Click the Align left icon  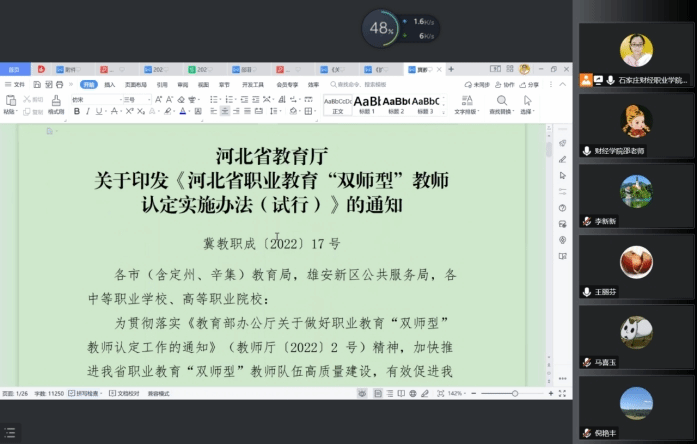[214, 111]
